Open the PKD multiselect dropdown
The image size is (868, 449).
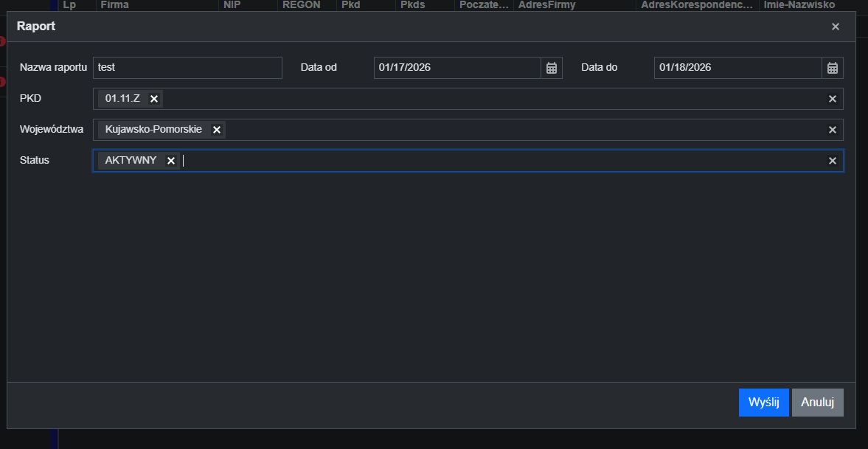point(487,99)
